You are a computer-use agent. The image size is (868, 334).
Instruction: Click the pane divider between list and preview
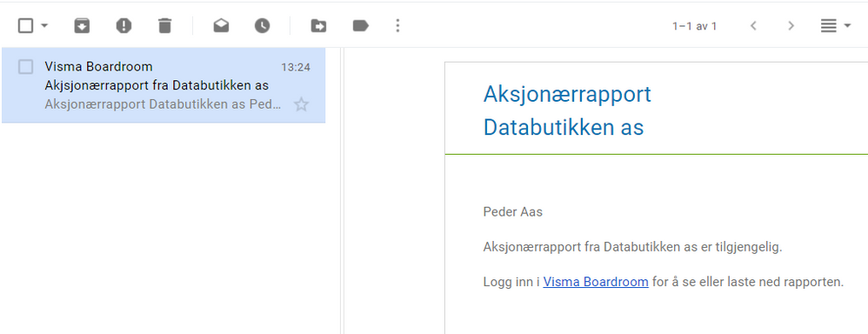[x=342, y=190]
